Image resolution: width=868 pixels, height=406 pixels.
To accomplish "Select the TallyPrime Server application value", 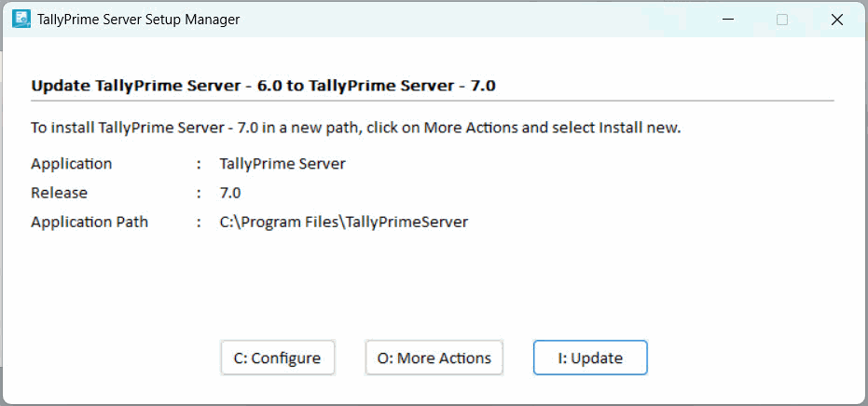I will [282, 164].
